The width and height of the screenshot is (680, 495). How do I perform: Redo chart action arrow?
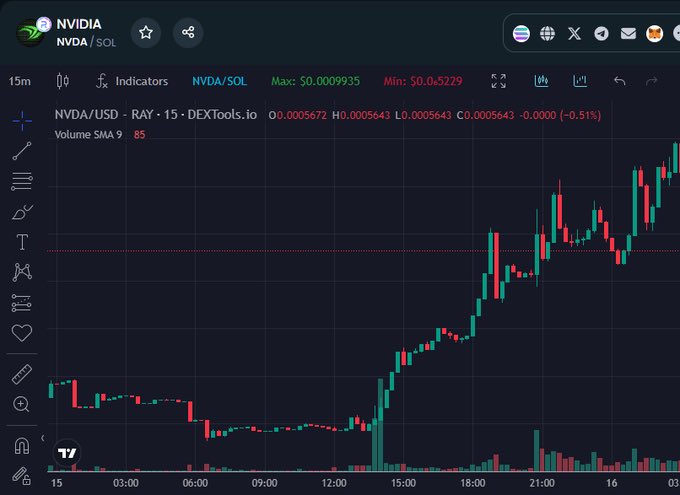(651, 81)
